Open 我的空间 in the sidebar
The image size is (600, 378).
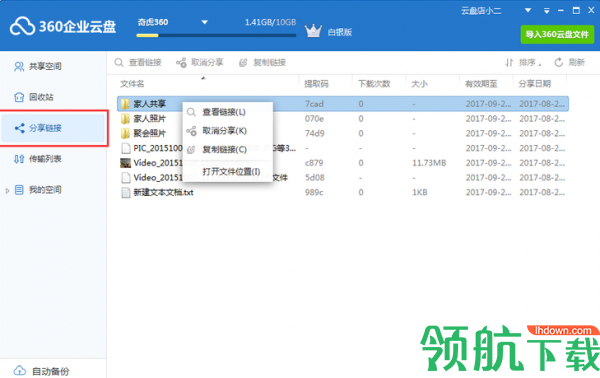(45, 190)
